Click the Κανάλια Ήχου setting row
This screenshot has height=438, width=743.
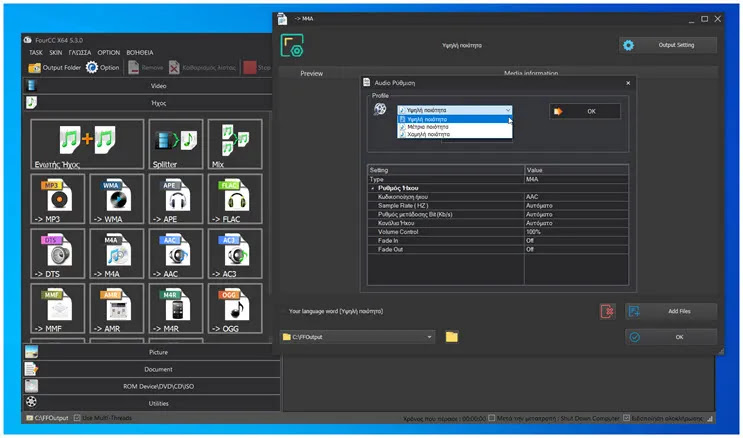tap(498, 223)
